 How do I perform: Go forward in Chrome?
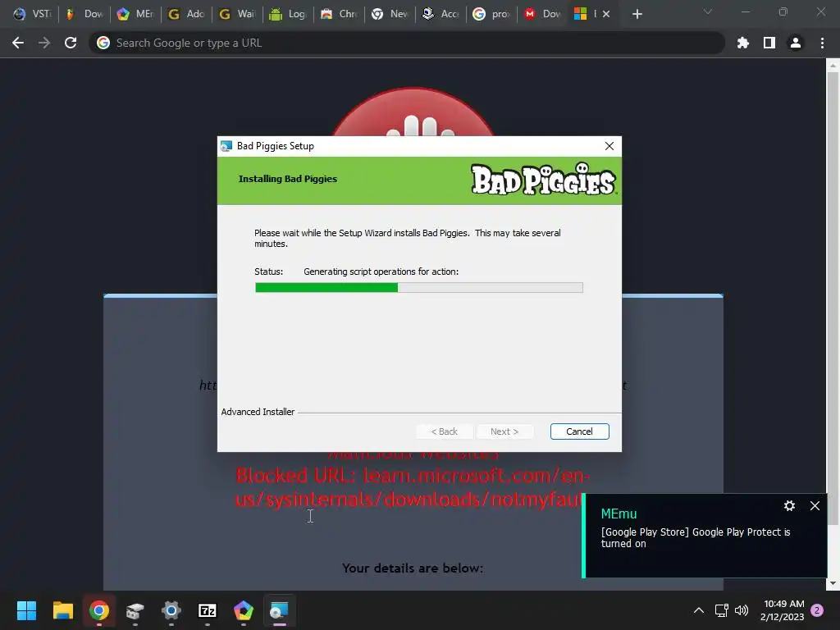pos(44,43)
